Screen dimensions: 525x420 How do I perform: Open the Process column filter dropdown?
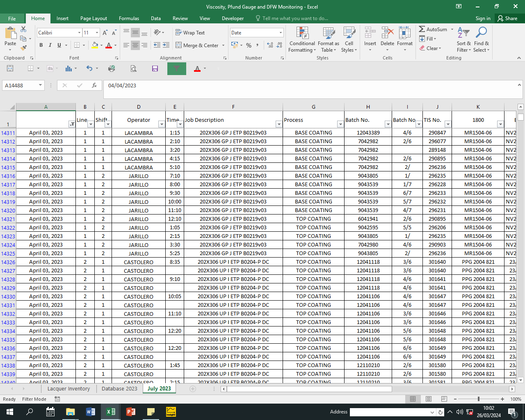340,124
